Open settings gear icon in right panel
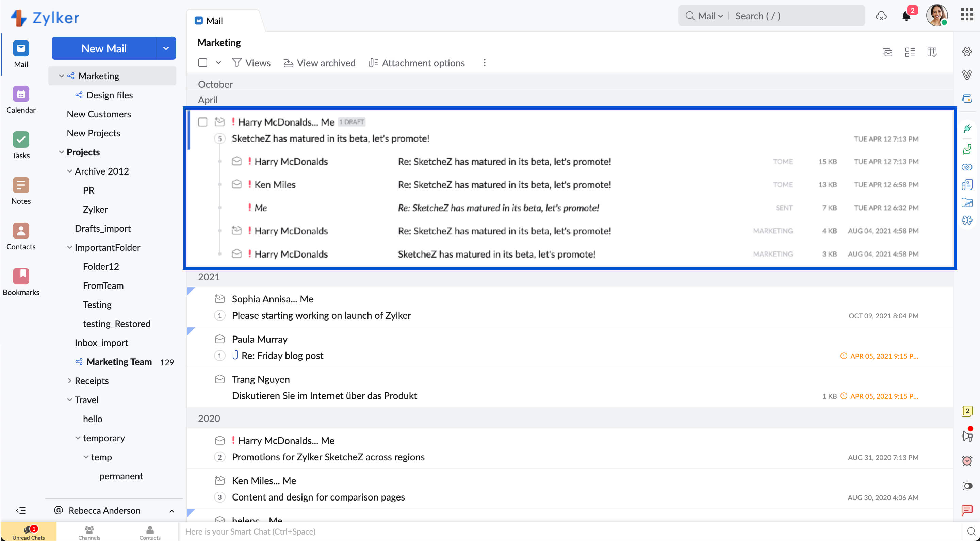Screen dimensions: 980x541 click(967, 52)
